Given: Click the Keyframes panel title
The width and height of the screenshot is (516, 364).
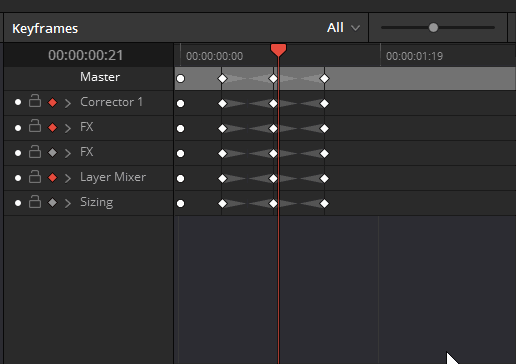Looking at the screenshot, I should (45, 29).
